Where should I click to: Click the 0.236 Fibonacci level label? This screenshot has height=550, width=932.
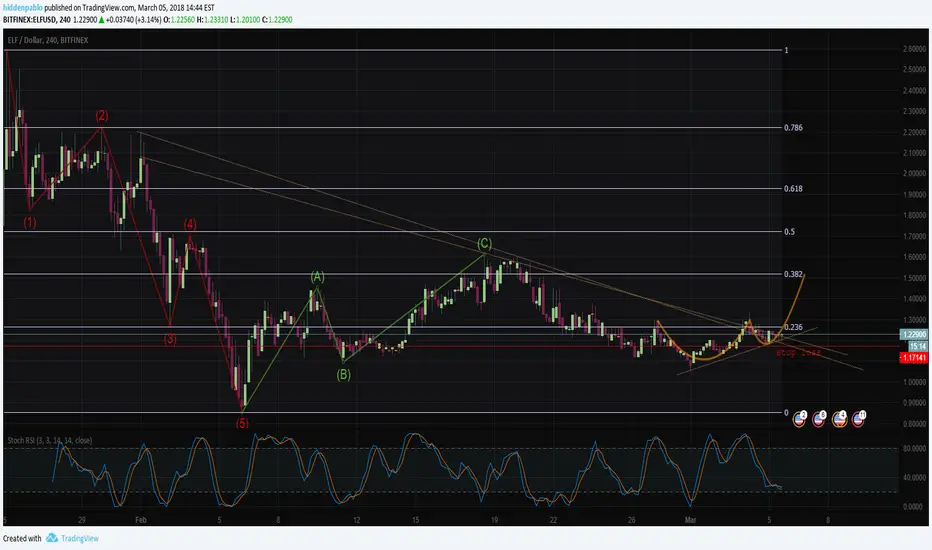tap(793, 327)
